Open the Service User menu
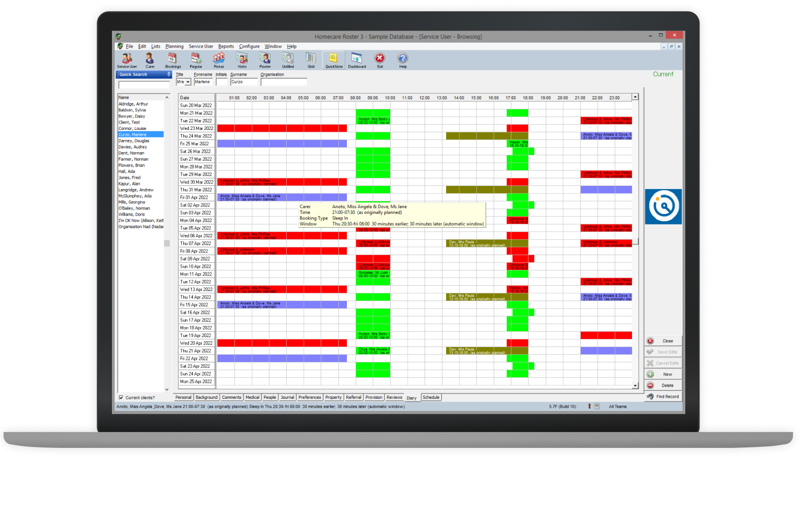 tap(201, 46)
